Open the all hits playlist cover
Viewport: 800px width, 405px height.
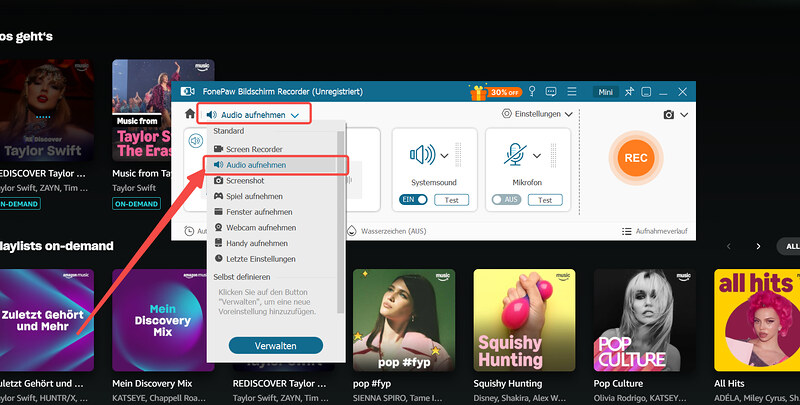757,320
